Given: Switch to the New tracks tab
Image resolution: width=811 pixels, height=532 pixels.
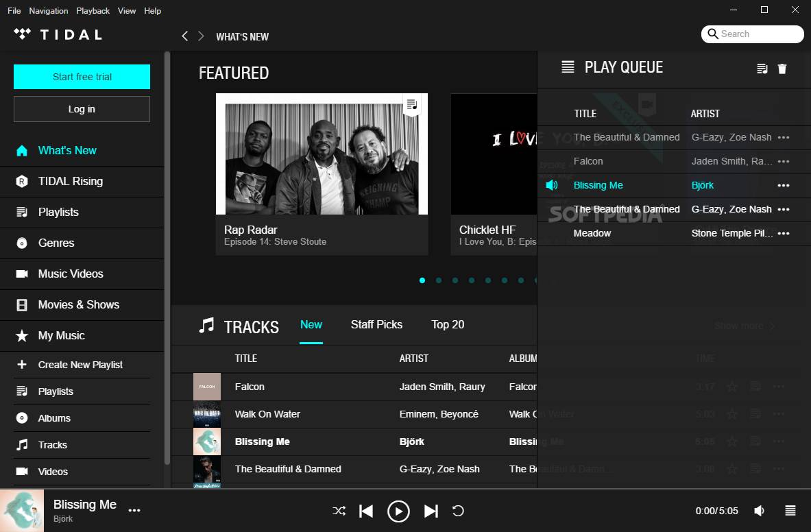Looking at the screenshot, I should [311, 325].
